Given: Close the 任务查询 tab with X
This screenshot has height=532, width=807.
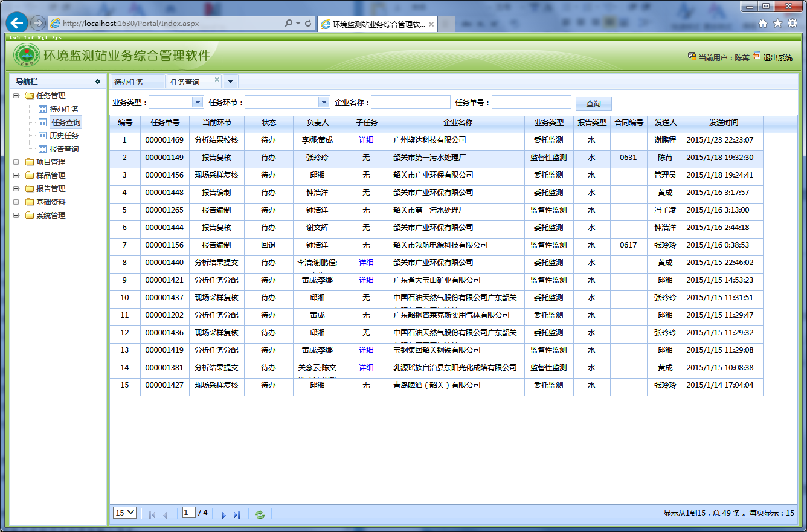Looking at the screenshot, I should point(216,80).
